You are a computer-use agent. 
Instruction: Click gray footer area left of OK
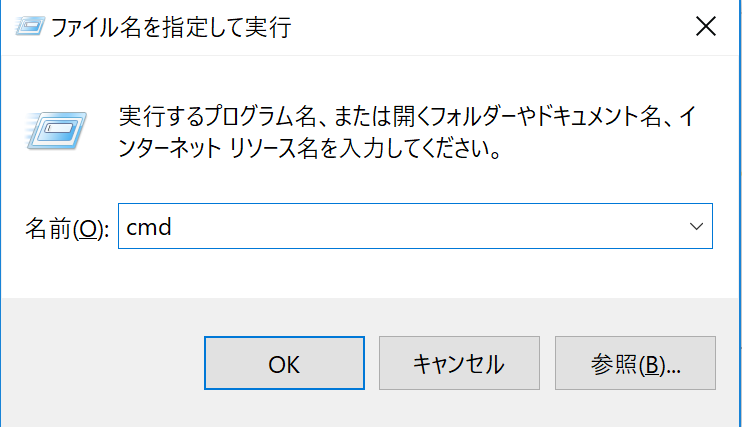100,364
